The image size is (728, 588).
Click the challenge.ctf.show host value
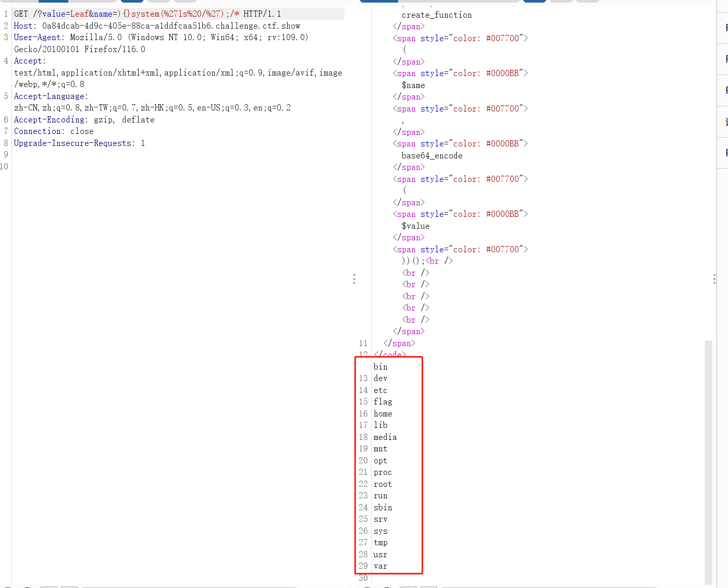pyautogui.click(x=171, y=26)
